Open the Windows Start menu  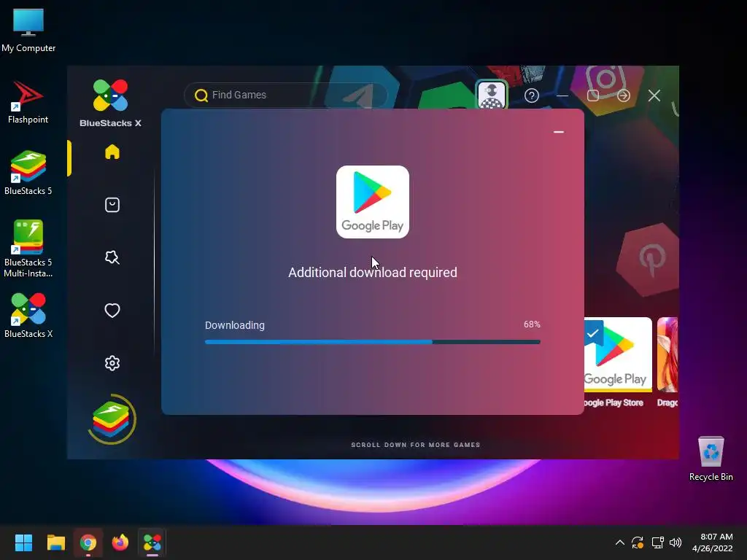[x=23, y=542]
